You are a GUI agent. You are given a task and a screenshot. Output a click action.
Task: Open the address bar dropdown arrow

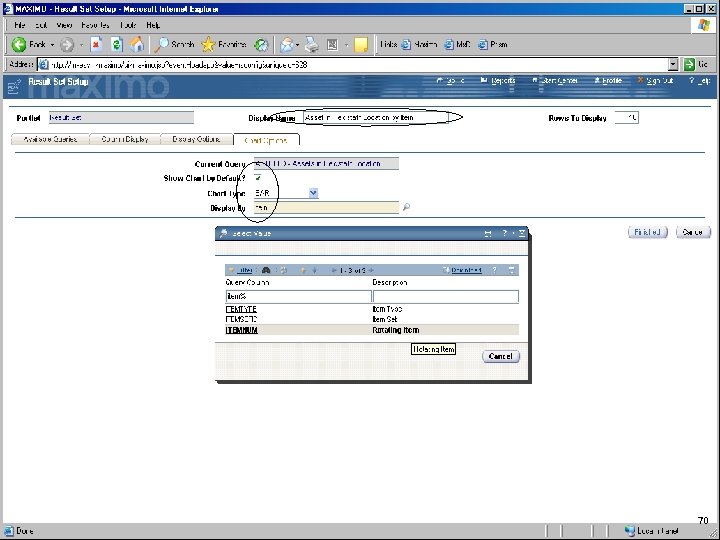click(673, 64)
